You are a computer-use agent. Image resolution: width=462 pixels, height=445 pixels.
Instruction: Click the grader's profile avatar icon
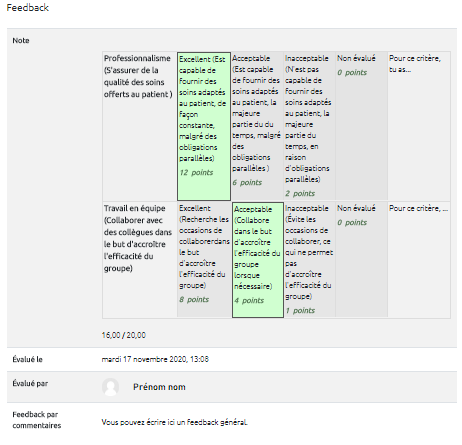[110, 387]
